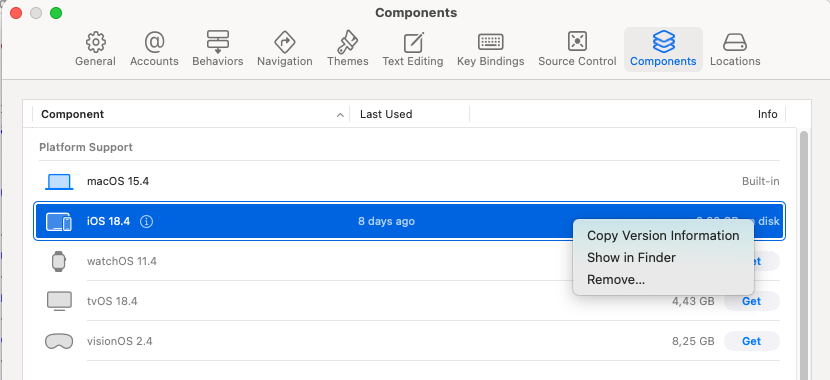Open the Accounts @ icon
Image resolution: width=830 pixels, height=380 pixels.
coord(154,42)
